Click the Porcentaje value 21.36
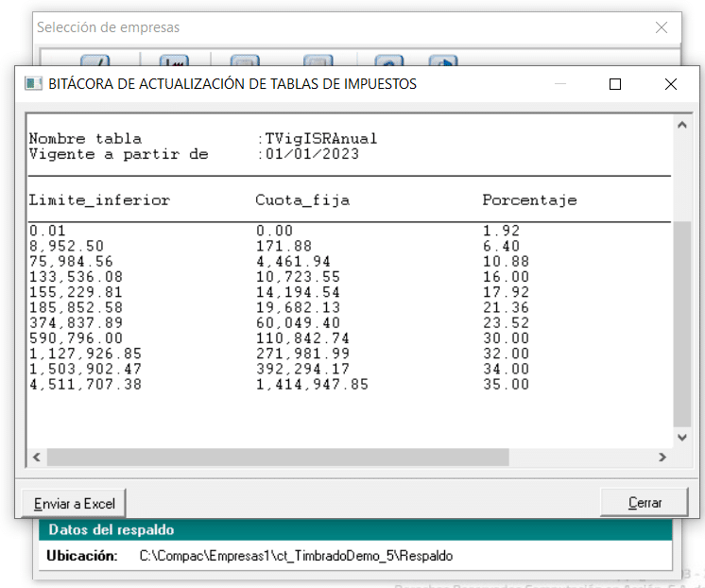The width and height of the screenshot is (705, 588). point(506,307)
